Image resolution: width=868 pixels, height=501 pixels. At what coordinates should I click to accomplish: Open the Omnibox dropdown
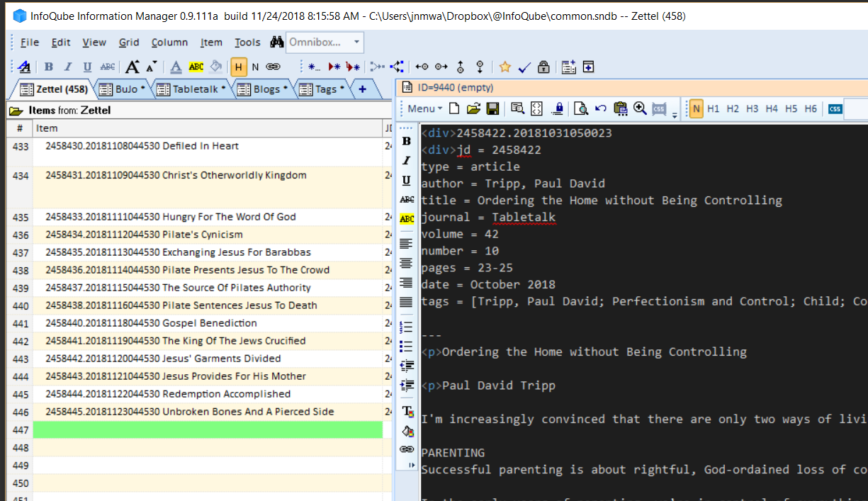pyautogui.click(x=356, y=43)
